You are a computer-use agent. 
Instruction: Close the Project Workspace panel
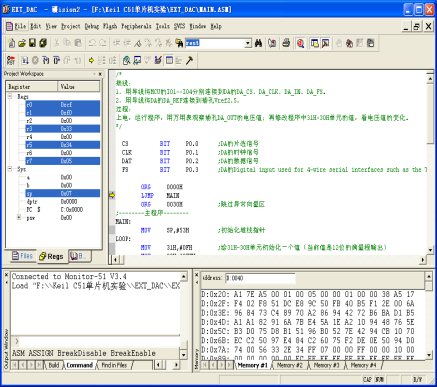click(x=100, y=74)
